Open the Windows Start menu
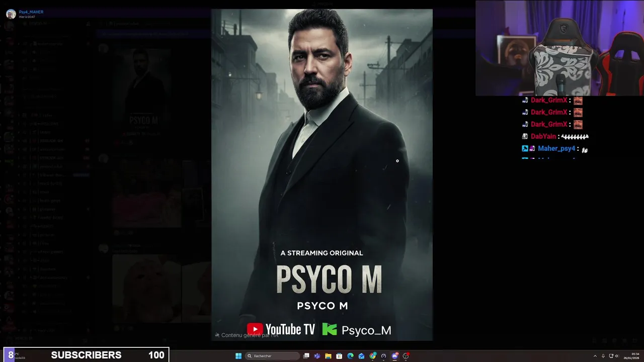The width and height of the screenshot is (644, 362). pyautogui.click(x=238, y=356)
